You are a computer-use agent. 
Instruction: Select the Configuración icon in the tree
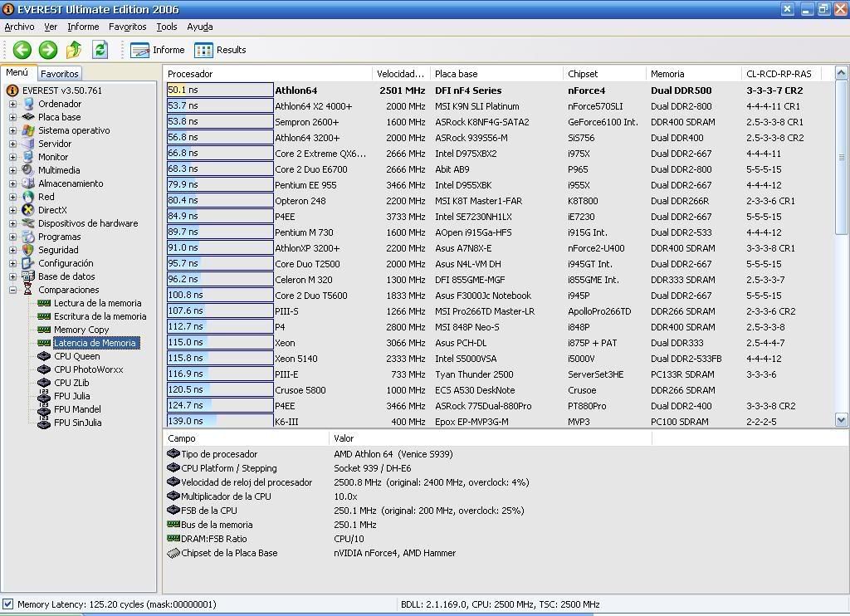28,263
